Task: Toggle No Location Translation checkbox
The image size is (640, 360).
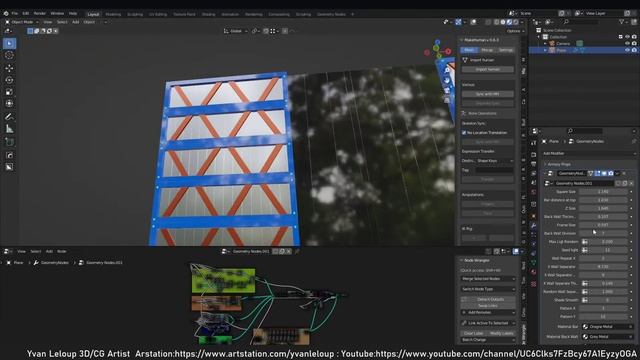Action: 464,133
